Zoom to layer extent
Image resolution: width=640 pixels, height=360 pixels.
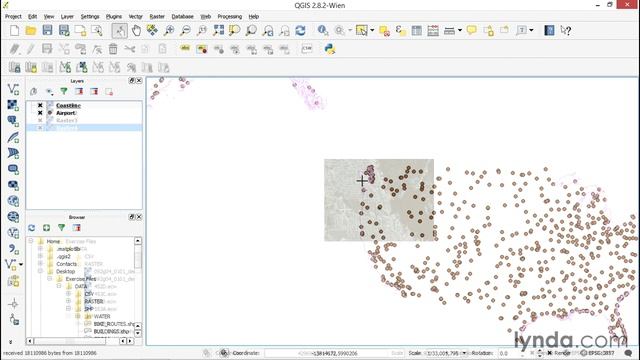point(251,30)
